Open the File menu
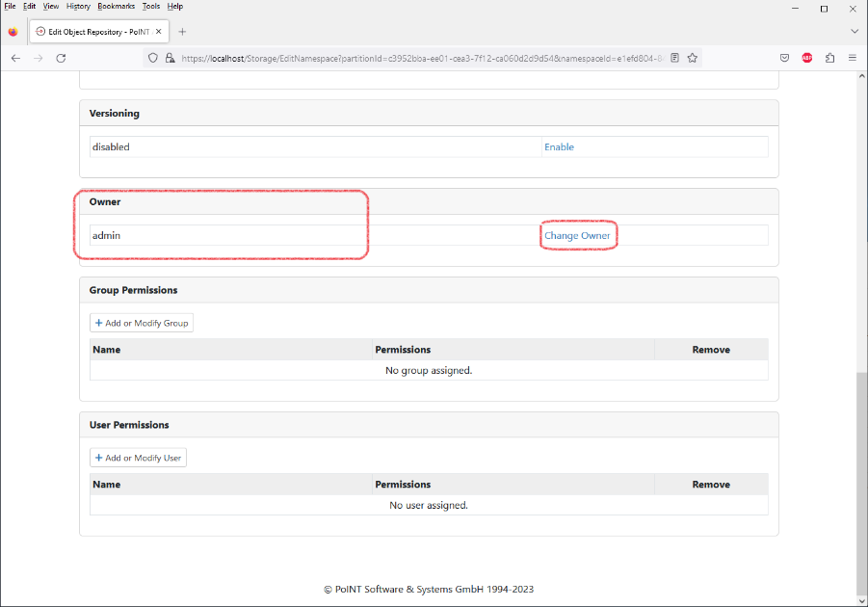The height and width of the screenshot is (607, 868). pyautogui.click(x=10, y=6)
